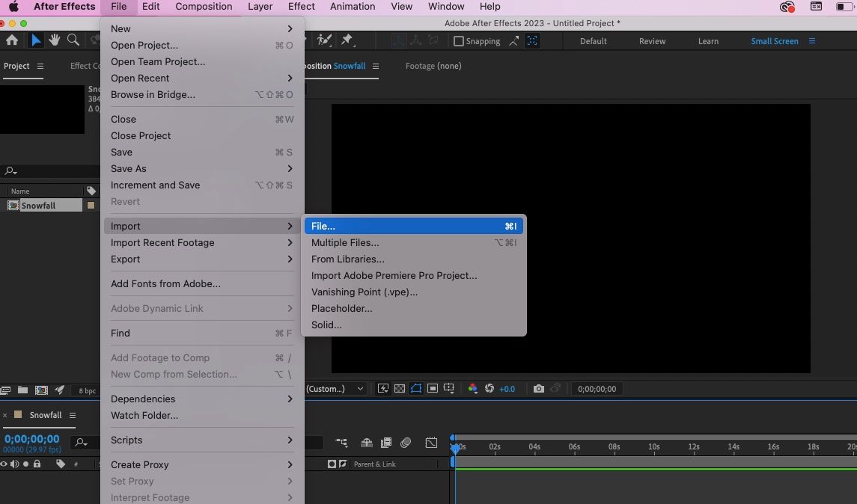The image size is (857, 504).
Task: Click the new folder icon in Project panel
Action: [x=23, y=390]
